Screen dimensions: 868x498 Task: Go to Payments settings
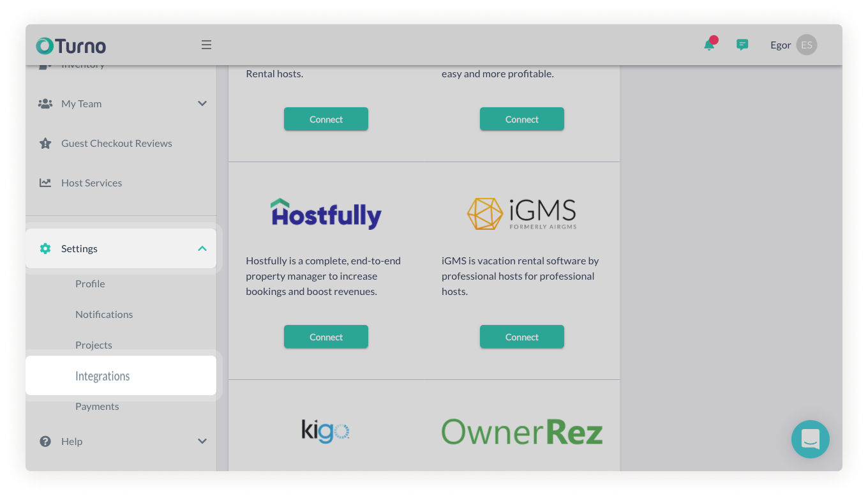[97, 406]
